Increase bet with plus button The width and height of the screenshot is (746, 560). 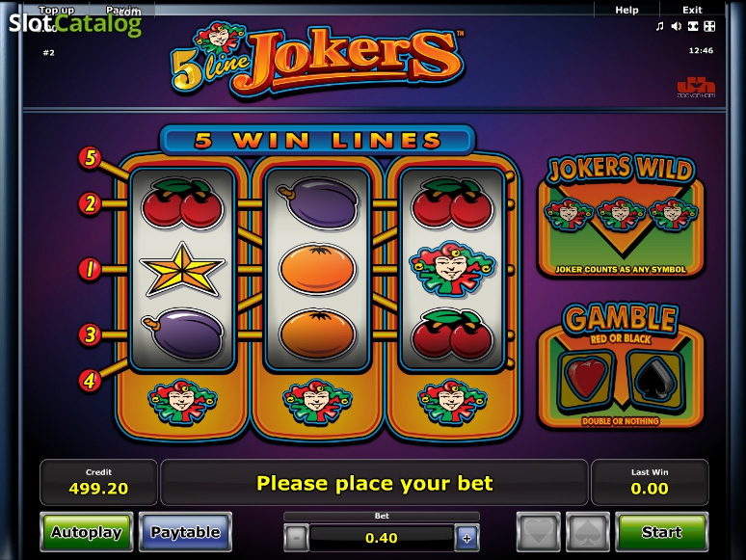[466, 538]
